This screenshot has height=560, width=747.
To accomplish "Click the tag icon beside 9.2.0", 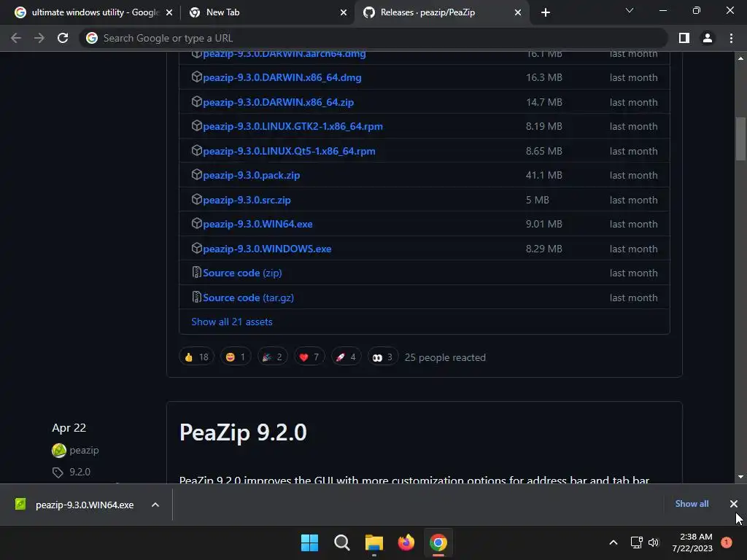I will [x=58, y=472].
